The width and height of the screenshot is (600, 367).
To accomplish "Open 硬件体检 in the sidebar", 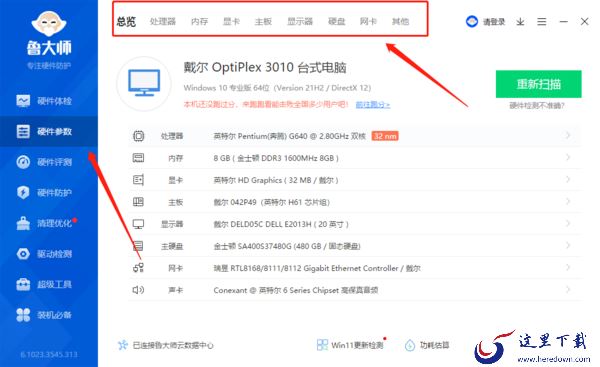I will (x=49, y=101).
